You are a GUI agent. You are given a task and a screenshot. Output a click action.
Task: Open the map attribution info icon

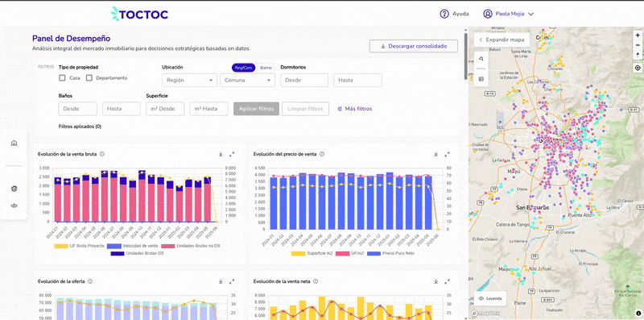[638, 314]
